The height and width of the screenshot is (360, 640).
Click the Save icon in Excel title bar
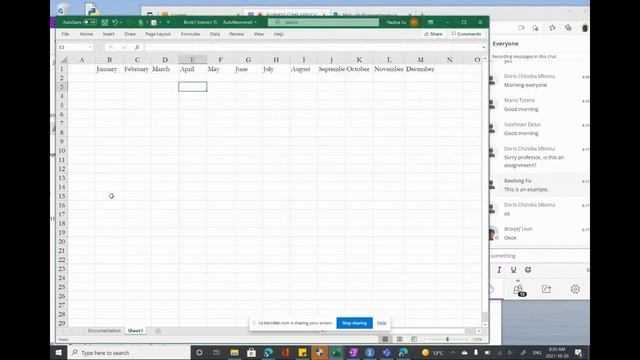point(104,22)
